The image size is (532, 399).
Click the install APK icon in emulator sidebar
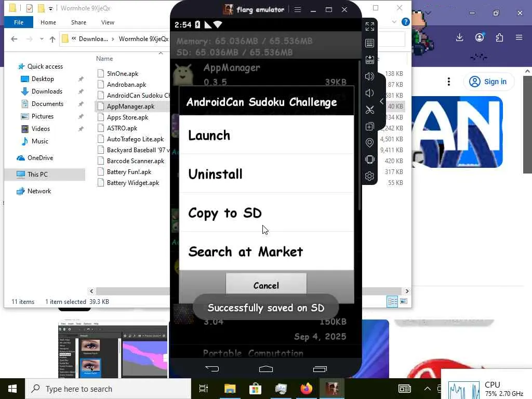click(370, 60)
